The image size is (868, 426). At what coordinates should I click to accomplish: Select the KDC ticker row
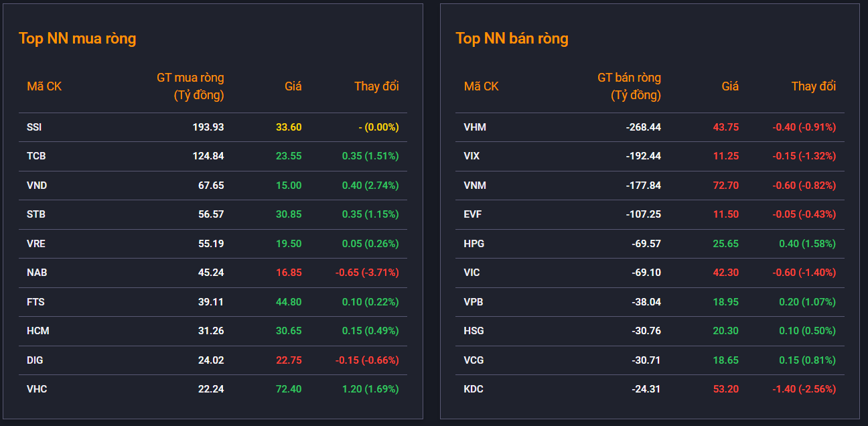click(x=650, y=389)
